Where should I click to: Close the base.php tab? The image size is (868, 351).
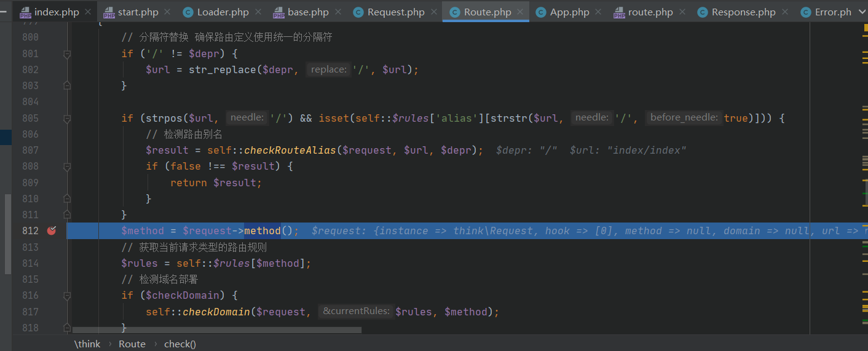coord(337,12)
